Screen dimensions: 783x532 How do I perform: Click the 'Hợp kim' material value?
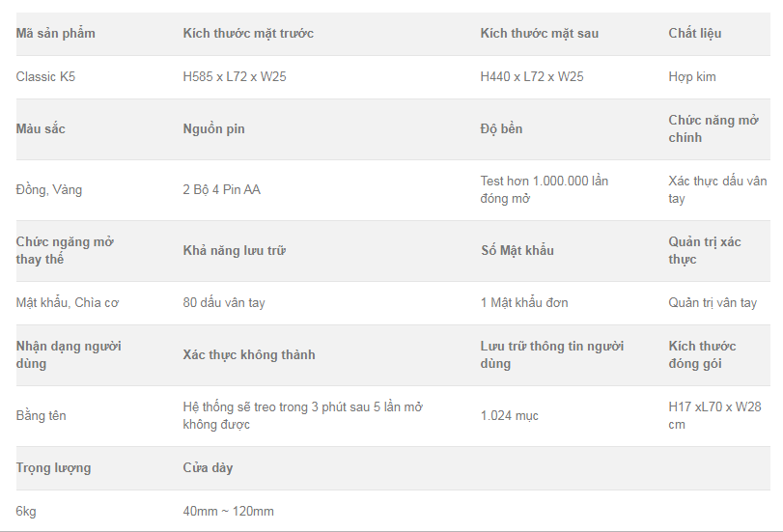point(692,76)
